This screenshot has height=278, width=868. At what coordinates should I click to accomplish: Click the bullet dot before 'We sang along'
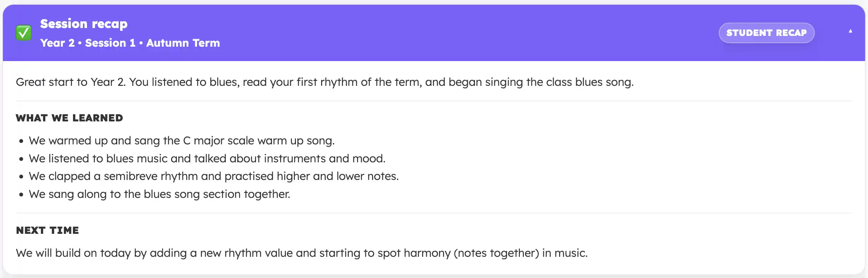(21, 195)
